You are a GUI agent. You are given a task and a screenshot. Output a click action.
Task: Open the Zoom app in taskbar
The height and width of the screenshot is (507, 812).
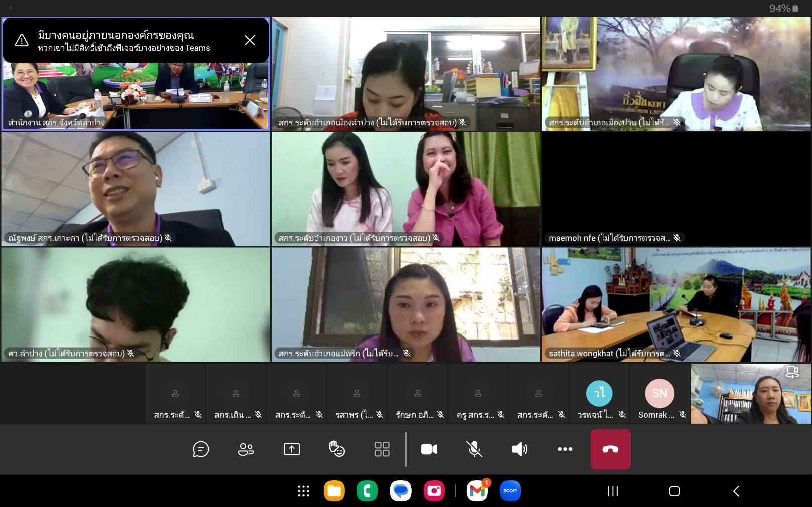[x=510, y=491]
